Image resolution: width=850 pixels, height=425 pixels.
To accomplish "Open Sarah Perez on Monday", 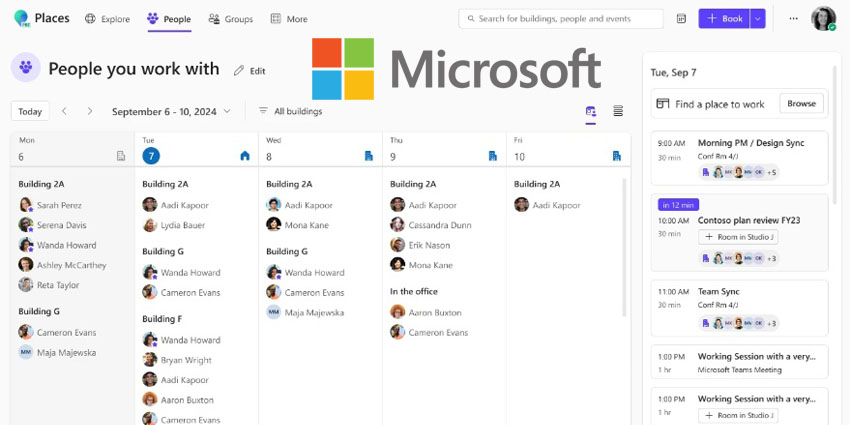I will [x=50, y=205].
